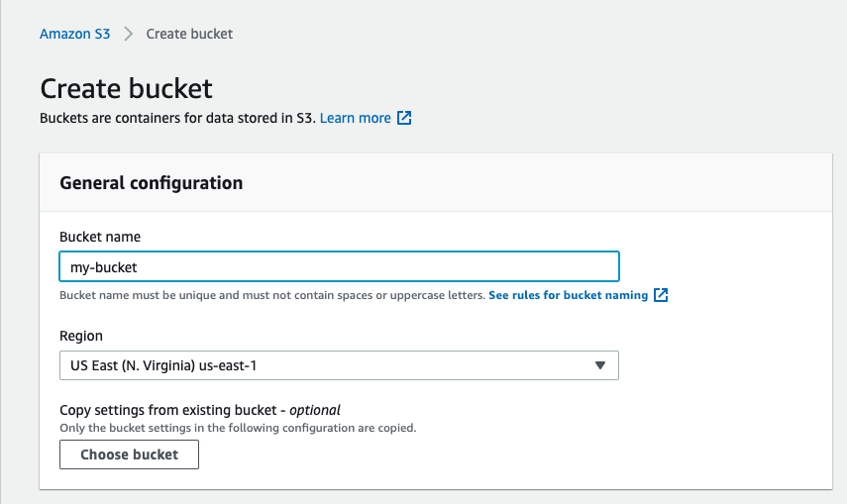847x504 pixels.
Task: Click the italic 'optional' text
Action: pyautogui.click(x=315, y=410)
